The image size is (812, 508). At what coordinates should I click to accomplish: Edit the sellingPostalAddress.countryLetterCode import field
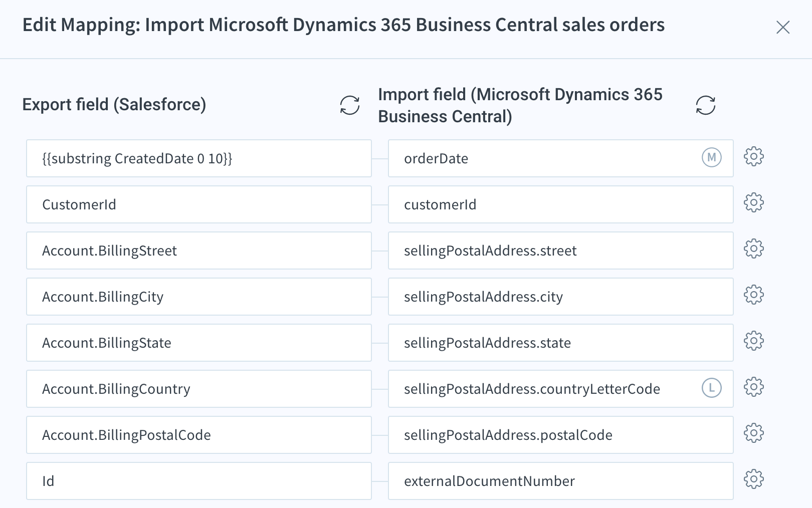[561, 389]
